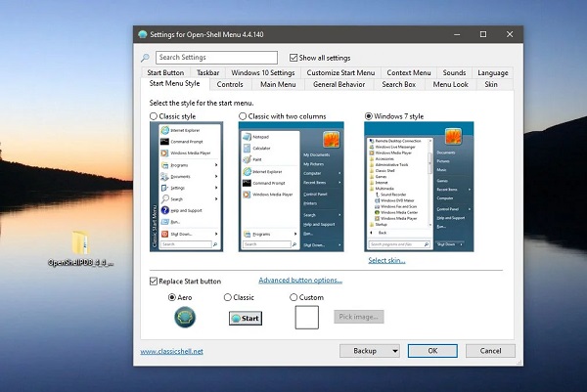
Task: Open the Skin tab
Action: [x=491, y=84]
